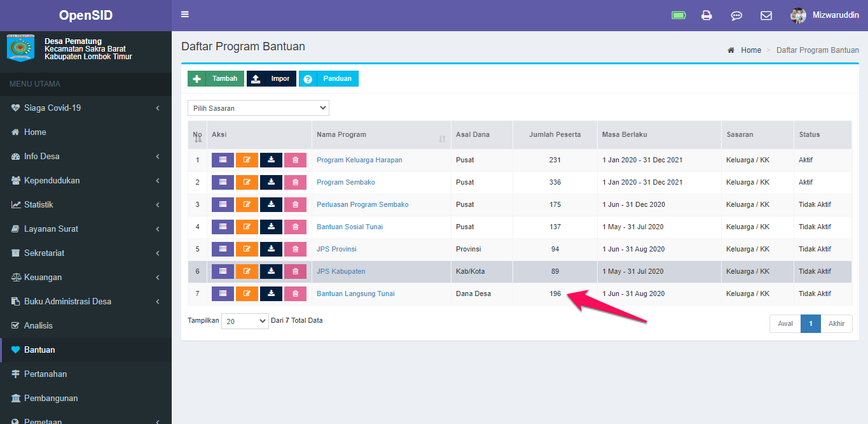Expand the Info Desa menu
This screenshot has width=868, height=424.
pyautogui.click(x=86, y=156)
